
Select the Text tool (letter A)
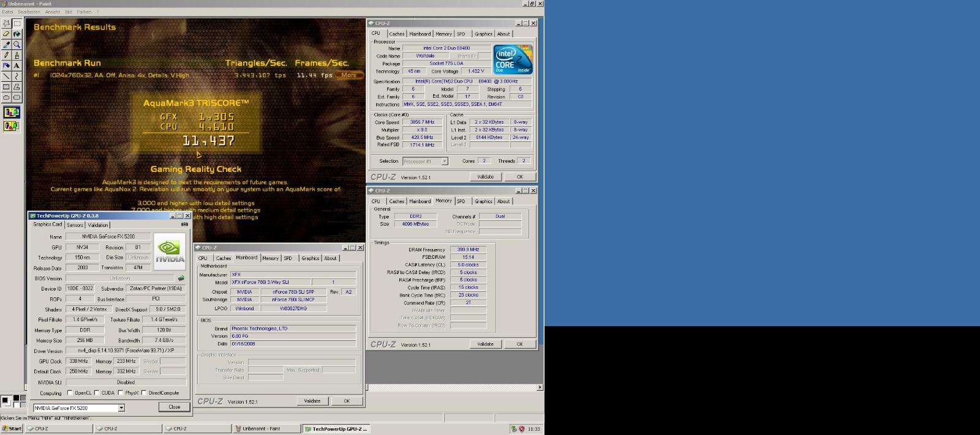[x=17, y=65]
